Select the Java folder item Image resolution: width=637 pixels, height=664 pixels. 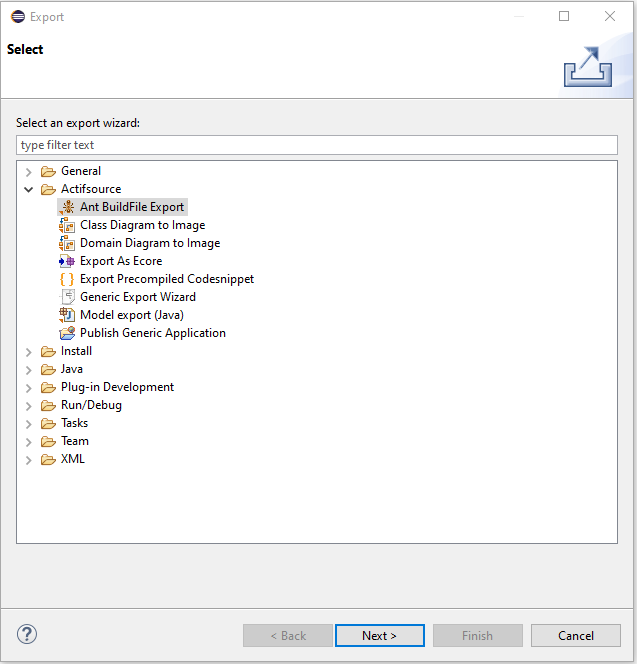pyautogui.click(x=71, y=369)
